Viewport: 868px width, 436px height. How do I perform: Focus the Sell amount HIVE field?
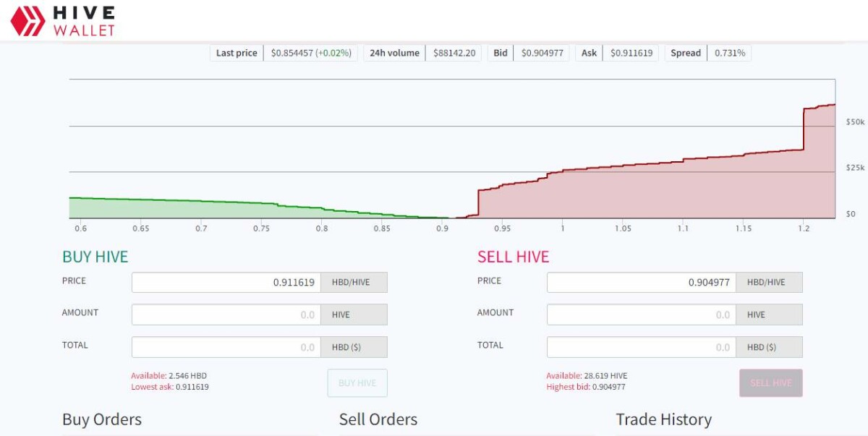(x=641, y=315)
